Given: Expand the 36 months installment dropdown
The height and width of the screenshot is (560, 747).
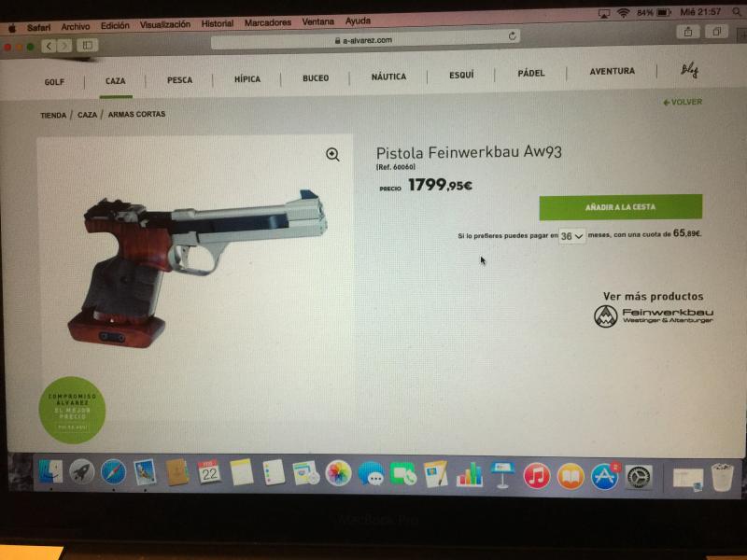Looking at the screenshot, I should pyautogui.click(x=571, y=236).
